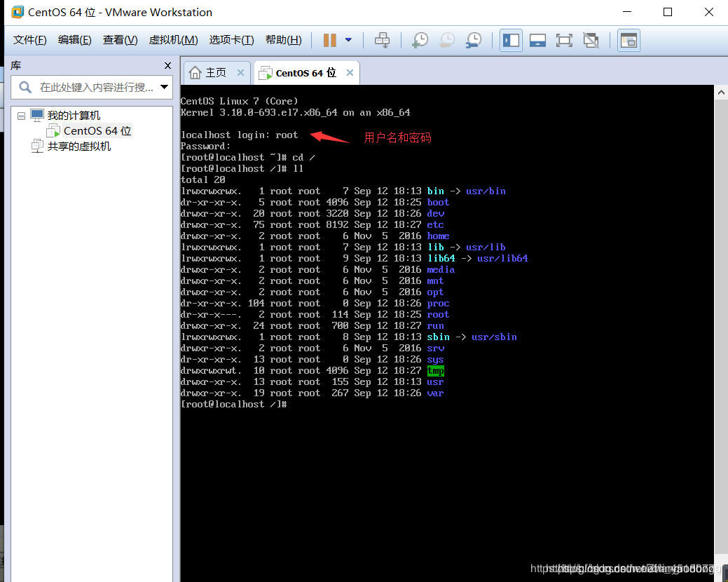Click the 'cd /' command line in terminal
This screenshot has height=582, width=728.
point(248,158)
